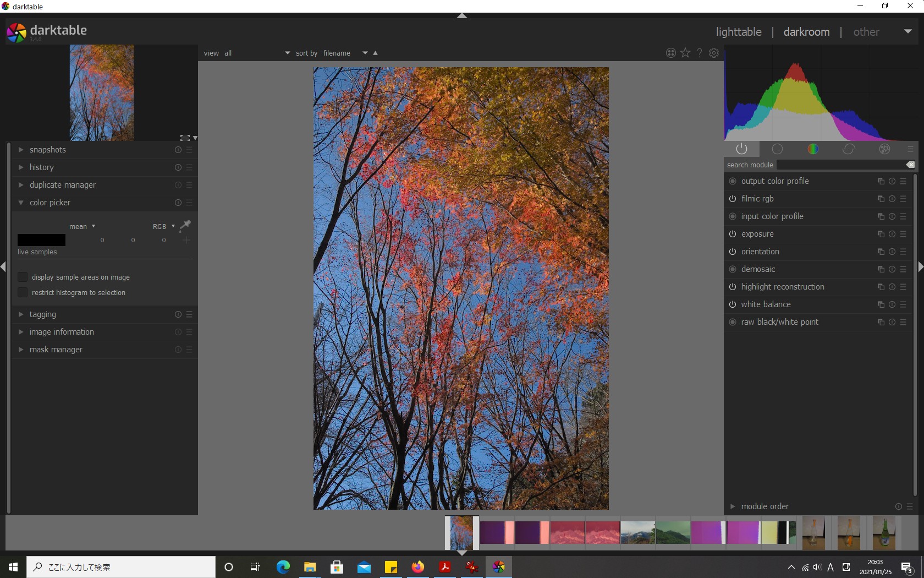Enable restrict histogram to selection
Viewport: 924px width, 578px height.
(23, 292)
